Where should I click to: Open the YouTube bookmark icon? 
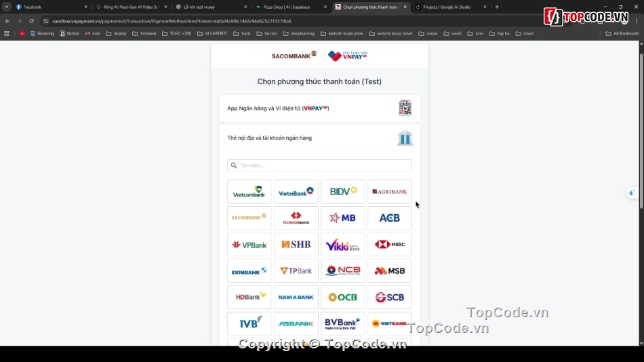pyautogui.click(x=22, y=33)
